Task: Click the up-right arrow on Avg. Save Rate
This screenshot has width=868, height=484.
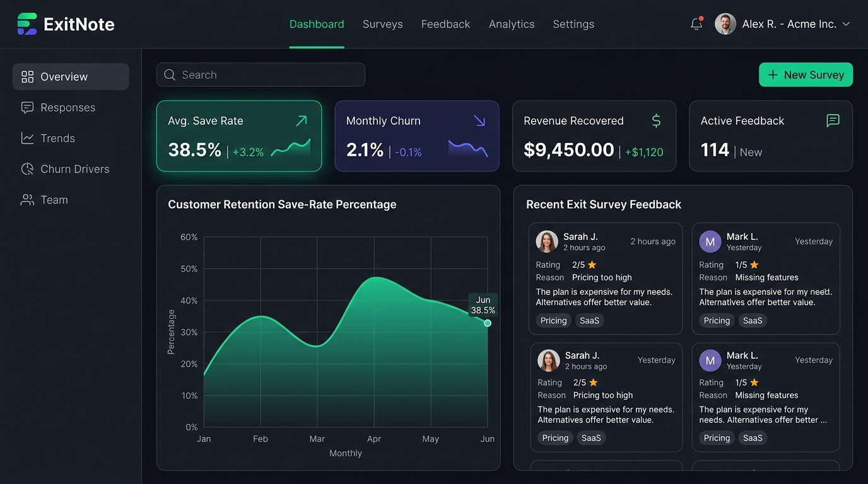Action: [x=302, y=120]
